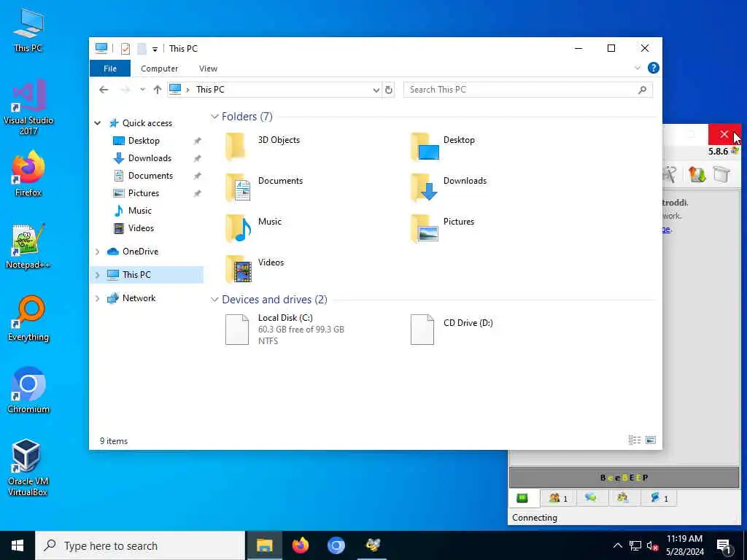
Task: Click BeeBEEP file transfer arrows icon
Action: (697, 174)
